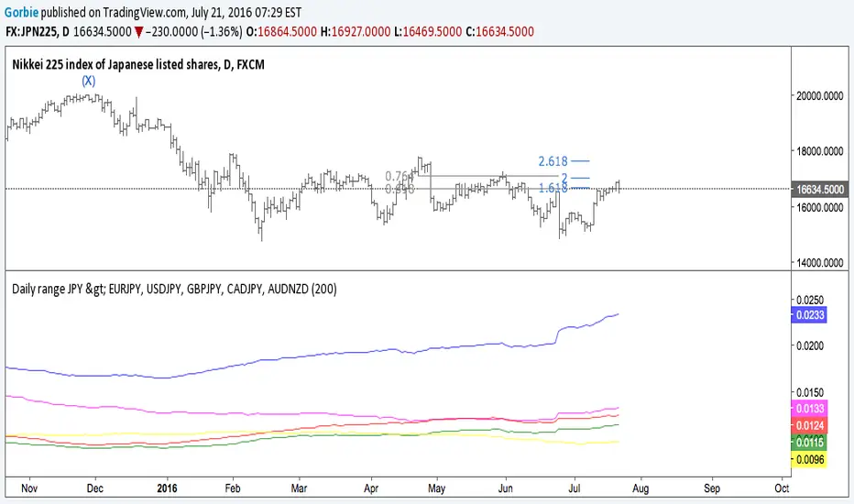The image size is (854, 504).
Task: Click the Sep label on time axis
Action: 712,488
